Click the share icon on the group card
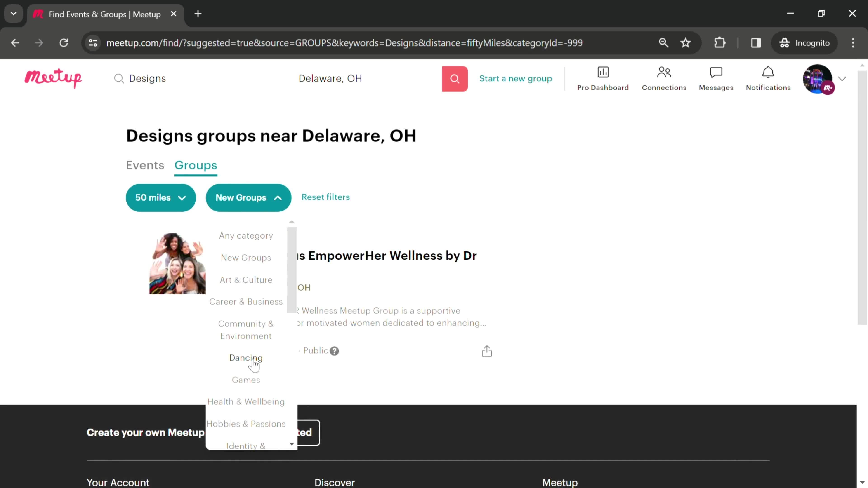 point(487,351)
